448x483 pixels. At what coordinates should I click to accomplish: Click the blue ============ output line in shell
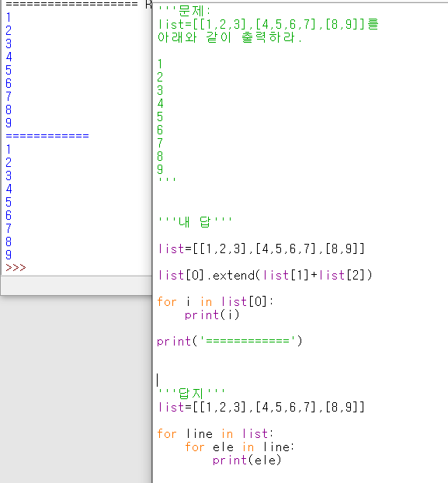[47, 136]
